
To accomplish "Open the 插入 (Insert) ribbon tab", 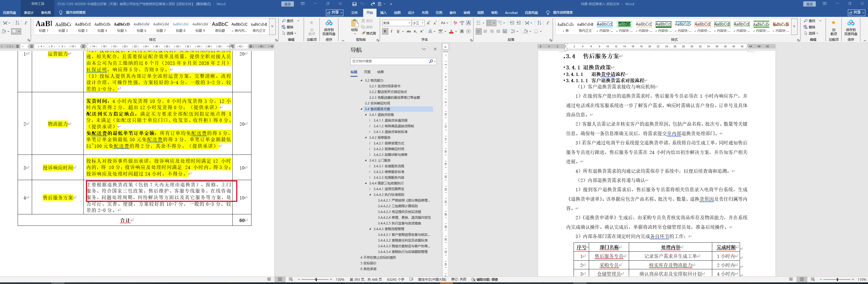I will tap(384, 13).
